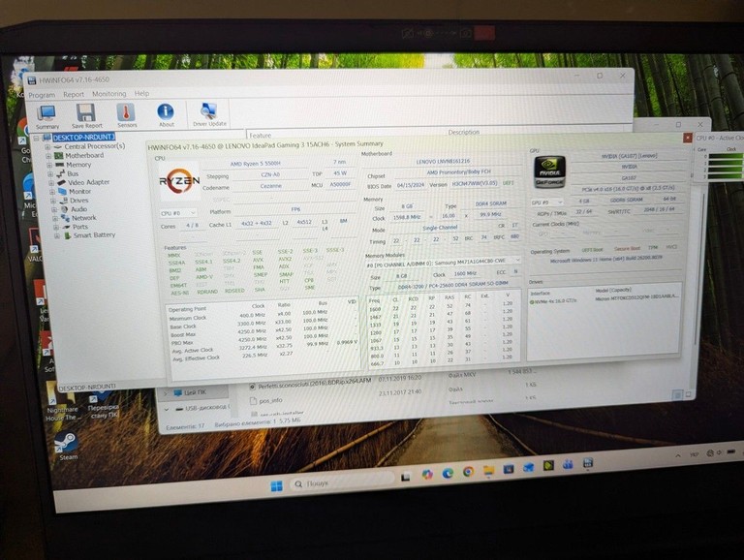
Task: Select the pos_info file in Explorer
Action: (x=270, y=400)
